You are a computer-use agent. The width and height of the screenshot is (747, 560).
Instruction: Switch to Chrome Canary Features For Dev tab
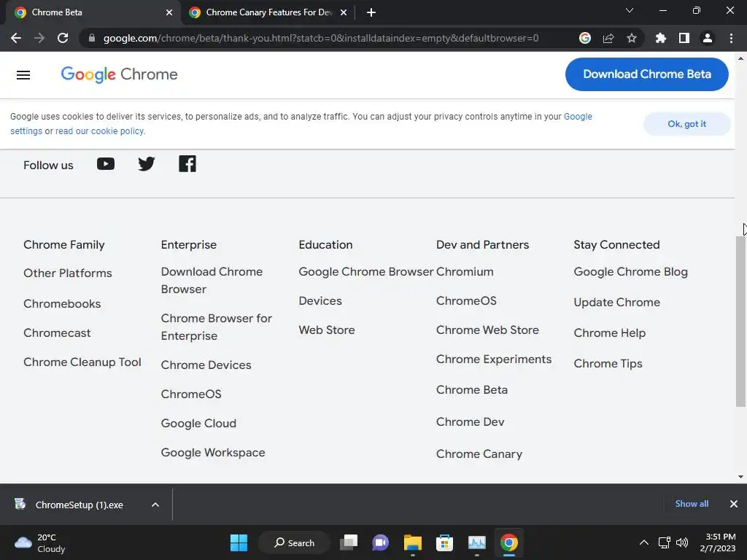[268, 12]
